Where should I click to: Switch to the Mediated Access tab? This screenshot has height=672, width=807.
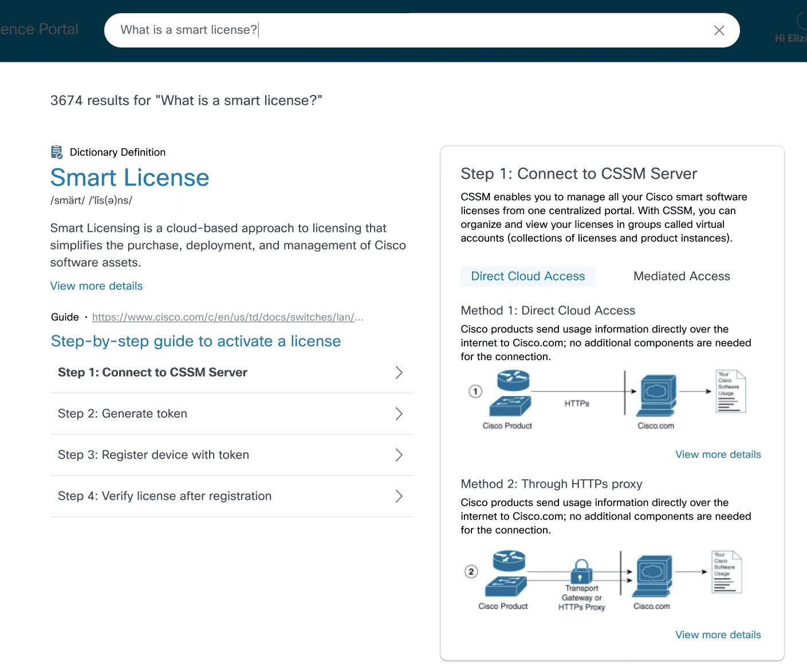682,276
